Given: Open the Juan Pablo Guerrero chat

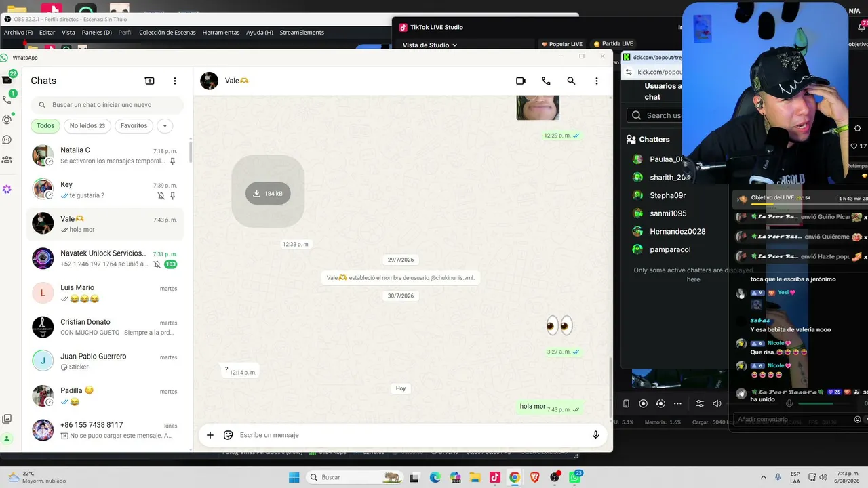Looking at the screenshot, I should pos(105,361).
